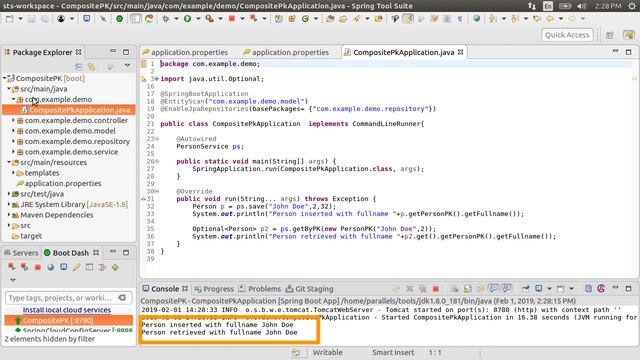
Task: Select CompositePK [:8780] in Boot Dash
Action: (x=69, y=320)
